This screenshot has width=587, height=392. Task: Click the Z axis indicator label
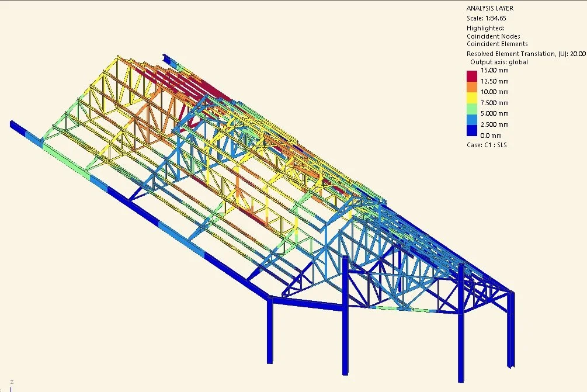point(12,382)
